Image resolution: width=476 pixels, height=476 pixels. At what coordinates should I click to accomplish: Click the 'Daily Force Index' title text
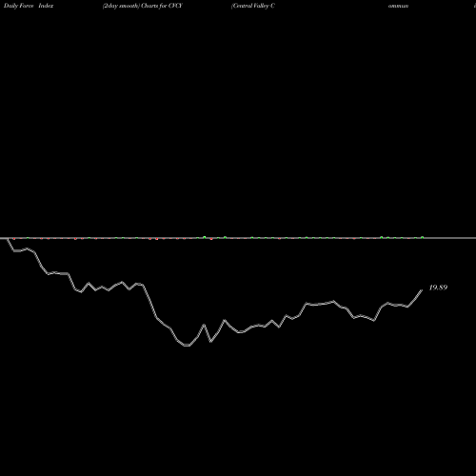click(29, 6)
